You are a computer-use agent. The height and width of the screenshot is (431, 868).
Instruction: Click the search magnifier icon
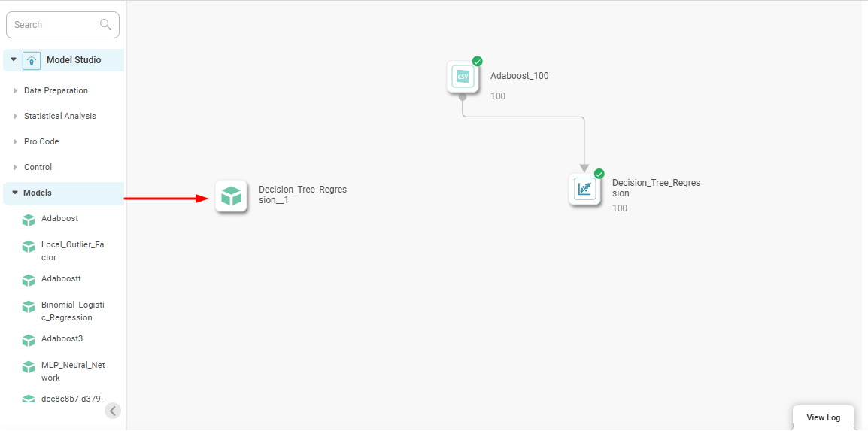click(106, 25)
